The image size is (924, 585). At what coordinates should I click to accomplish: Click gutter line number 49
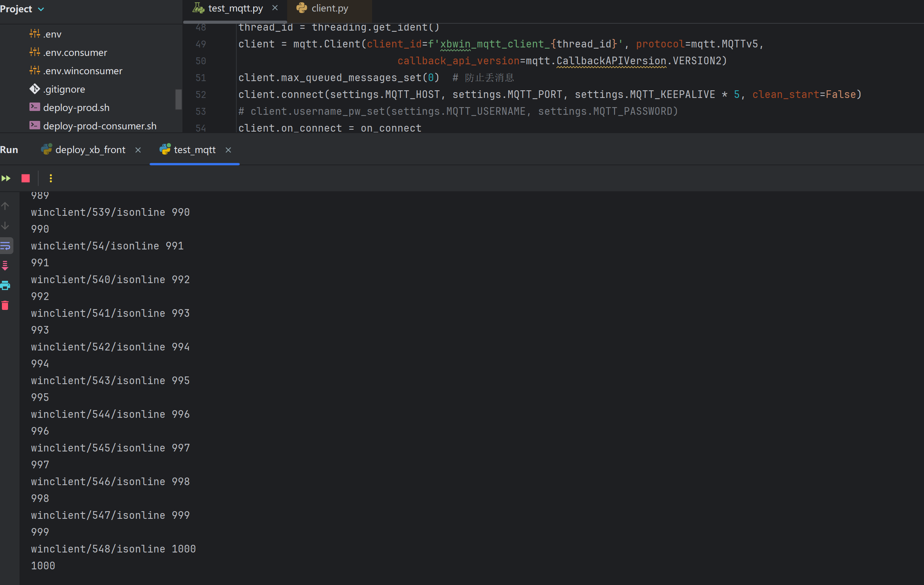coord(201,44)
